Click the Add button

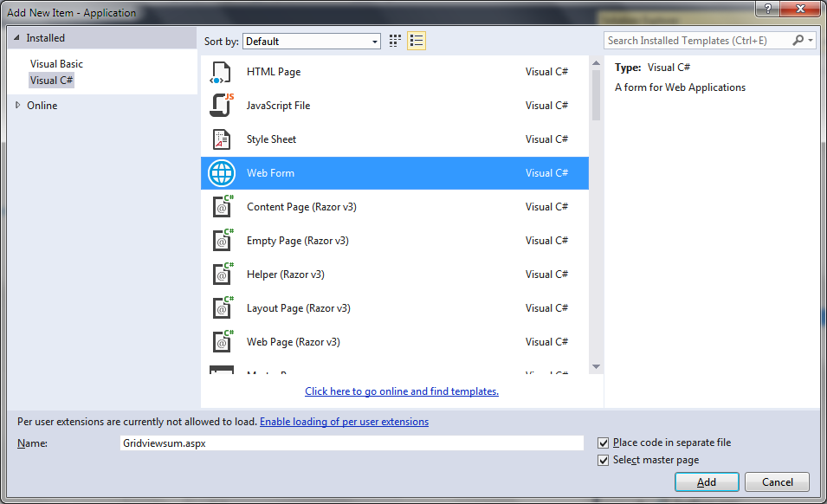tap(707, 481)
